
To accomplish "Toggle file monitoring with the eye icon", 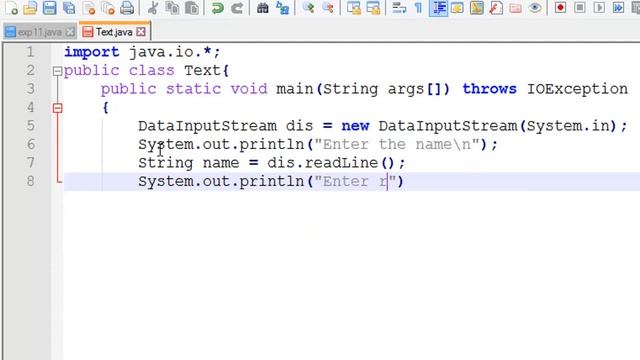I will coord(535,8).
